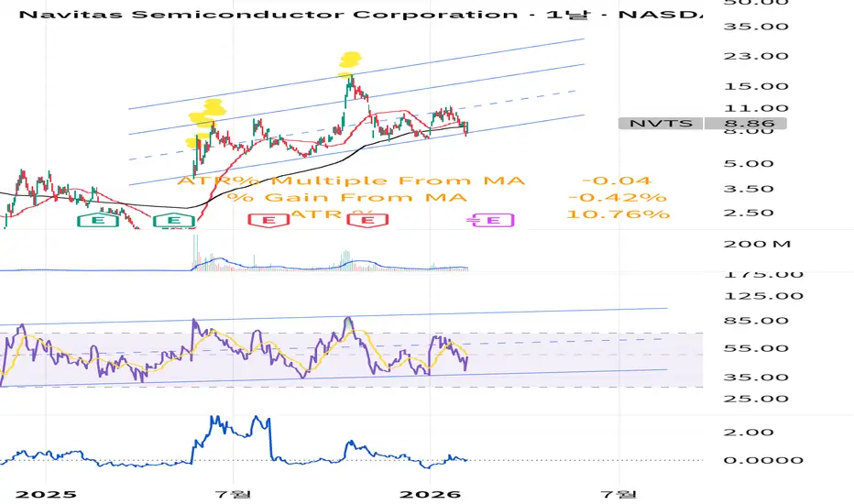Image resolution: width=854 pixels, height=504 pixels.
Task: Click the 25.00 oscillator axis label
Action: pos(756,399)
